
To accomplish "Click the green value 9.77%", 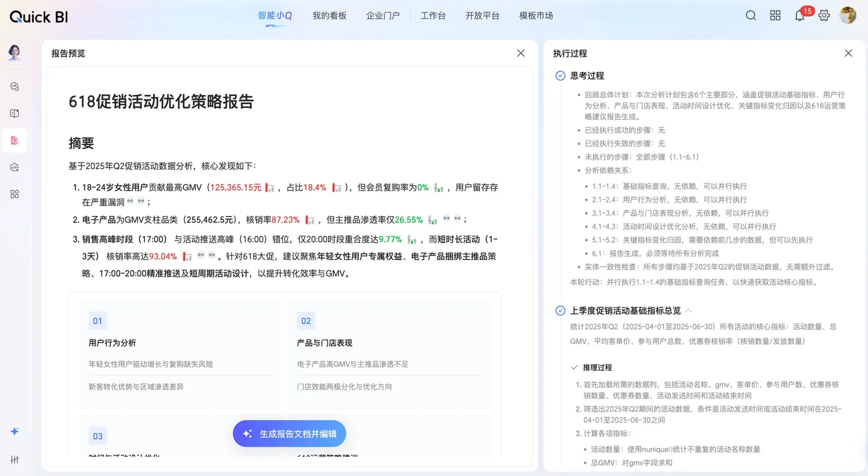I will click(x=390, y=240).
